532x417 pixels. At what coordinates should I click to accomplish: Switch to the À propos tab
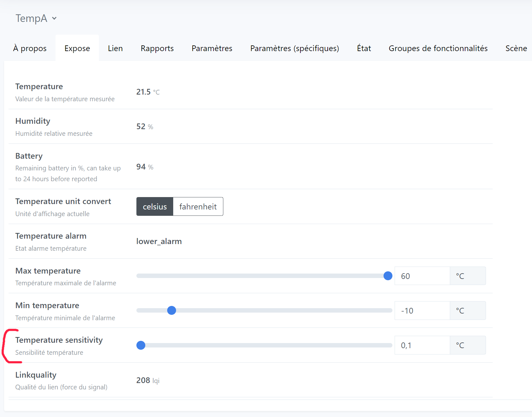point(30,48)
